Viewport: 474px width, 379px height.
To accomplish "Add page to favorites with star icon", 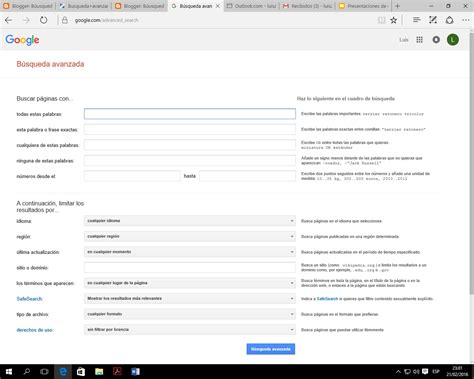I will (x=394, y=20).
